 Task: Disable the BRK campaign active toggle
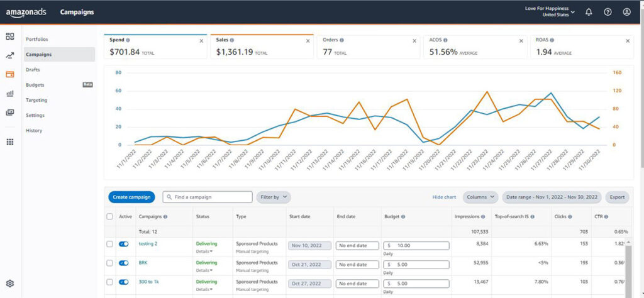click(x=124, y=263)
